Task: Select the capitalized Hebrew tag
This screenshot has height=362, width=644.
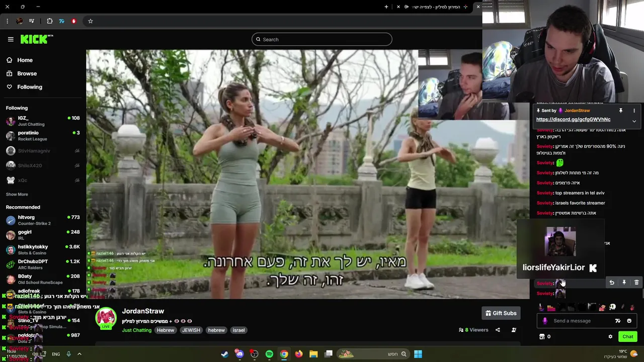Action: click(165, 330)
